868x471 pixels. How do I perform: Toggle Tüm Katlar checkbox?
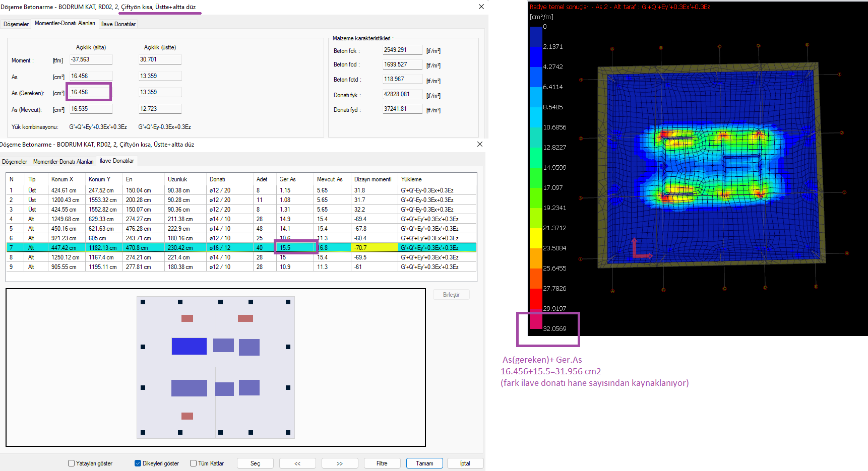[193, 463]
